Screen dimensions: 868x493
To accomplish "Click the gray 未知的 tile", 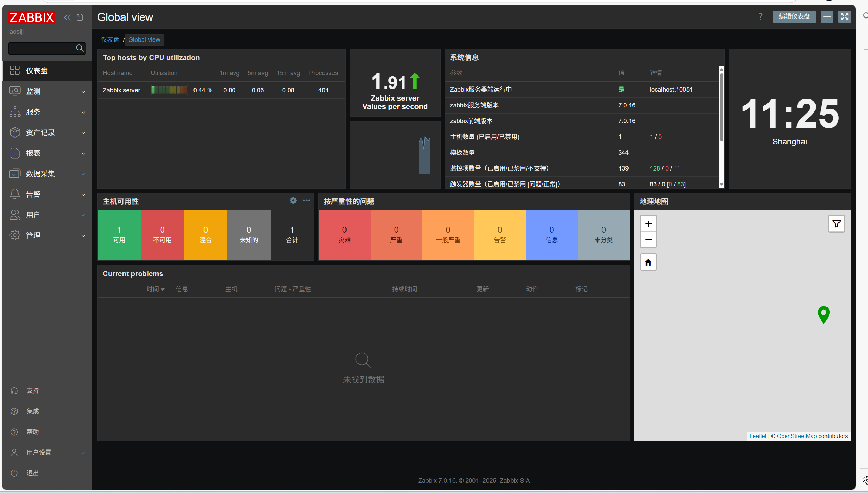I will 249,235.
